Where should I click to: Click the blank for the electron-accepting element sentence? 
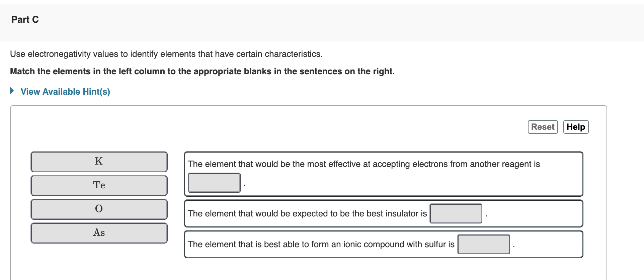(214, 182)
